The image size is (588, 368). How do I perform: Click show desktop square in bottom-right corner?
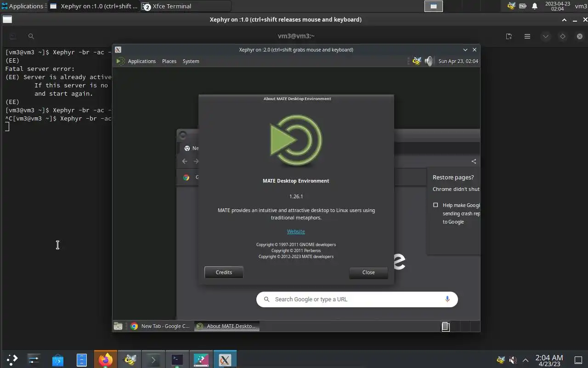tap(578, 360)
